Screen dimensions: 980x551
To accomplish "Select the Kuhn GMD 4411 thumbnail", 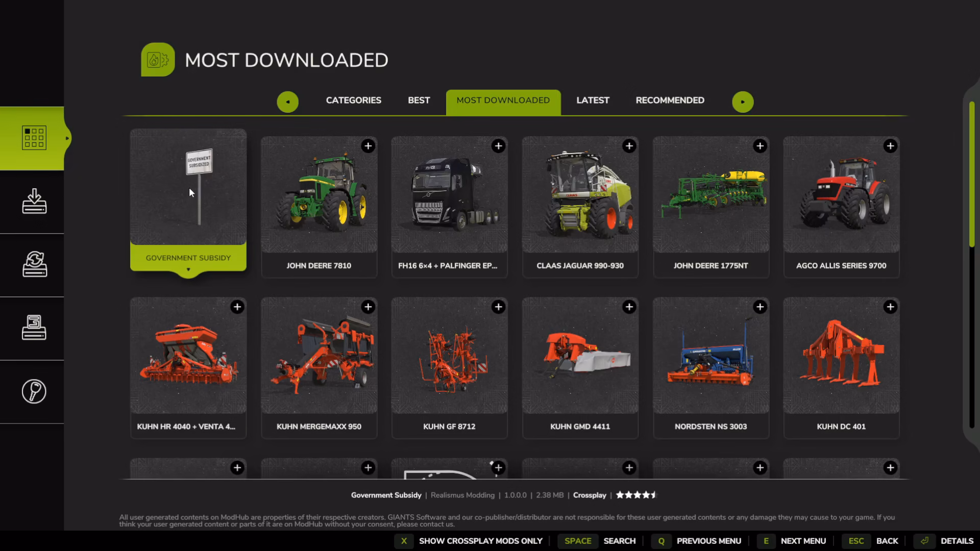I will click(x=580, y=356).
